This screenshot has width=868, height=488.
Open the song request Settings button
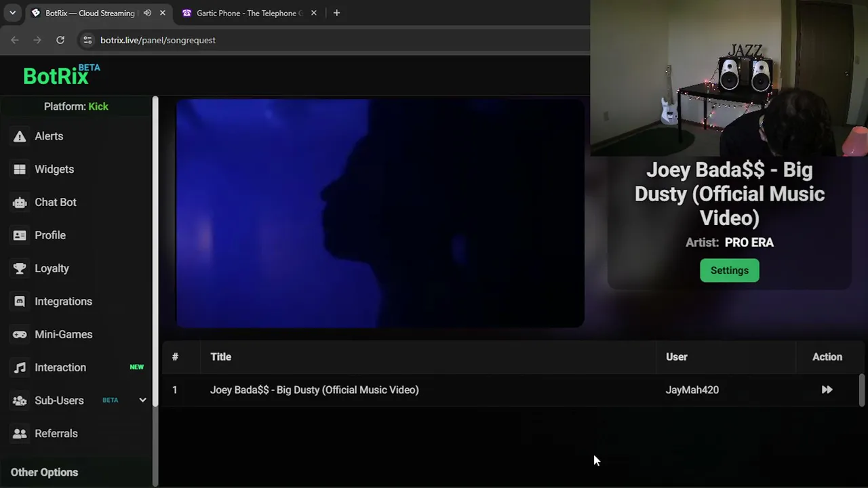730,270
